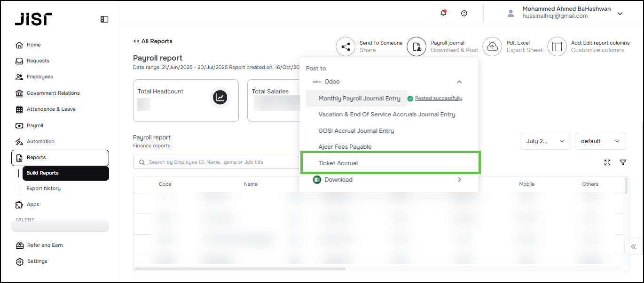This screenshot has height=283, width=644.
Task: Click the filter funnel icon
Action: [x=623, y=162]
